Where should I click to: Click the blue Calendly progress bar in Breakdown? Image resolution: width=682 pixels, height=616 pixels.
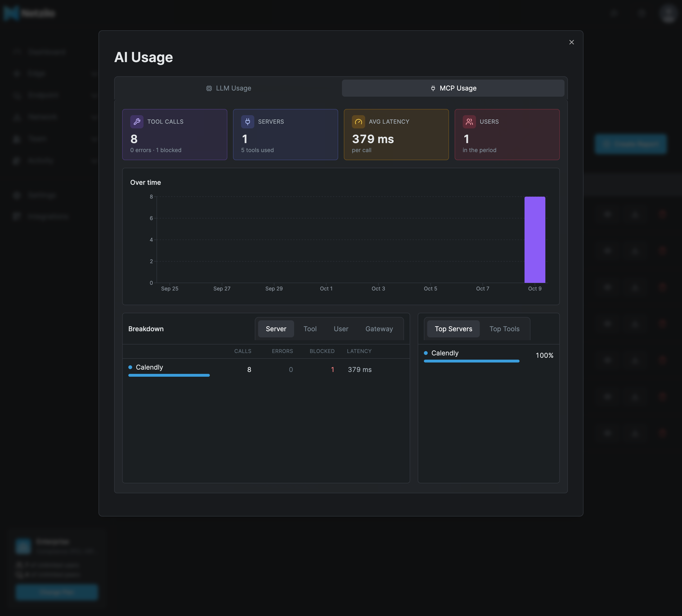pyautogui.click(x=169, y=375)
